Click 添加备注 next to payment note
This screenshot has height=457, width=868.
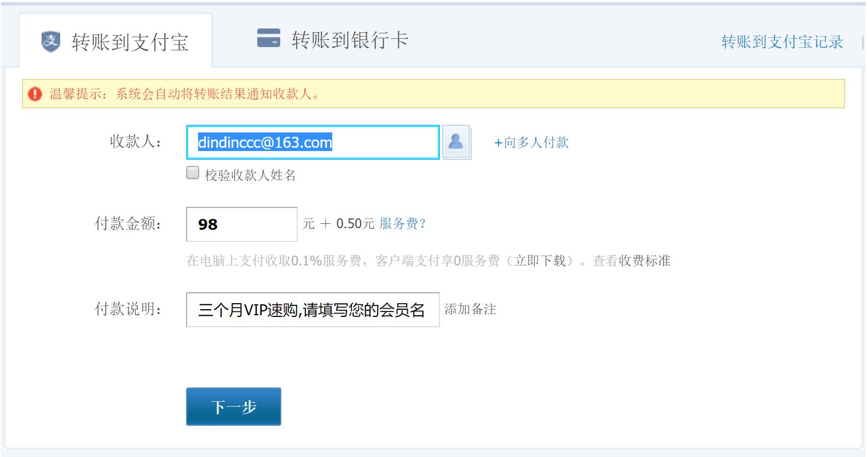(470, 310)
